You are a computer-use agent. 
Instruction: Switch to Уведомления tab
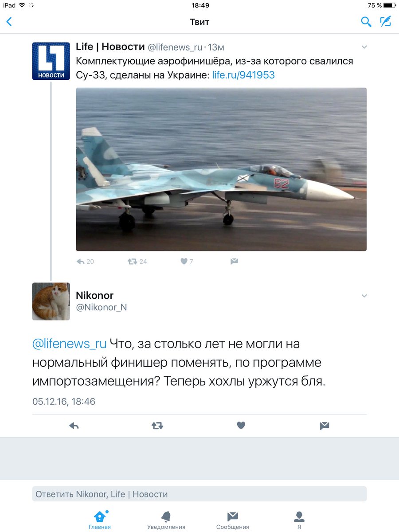pos(166,520)
